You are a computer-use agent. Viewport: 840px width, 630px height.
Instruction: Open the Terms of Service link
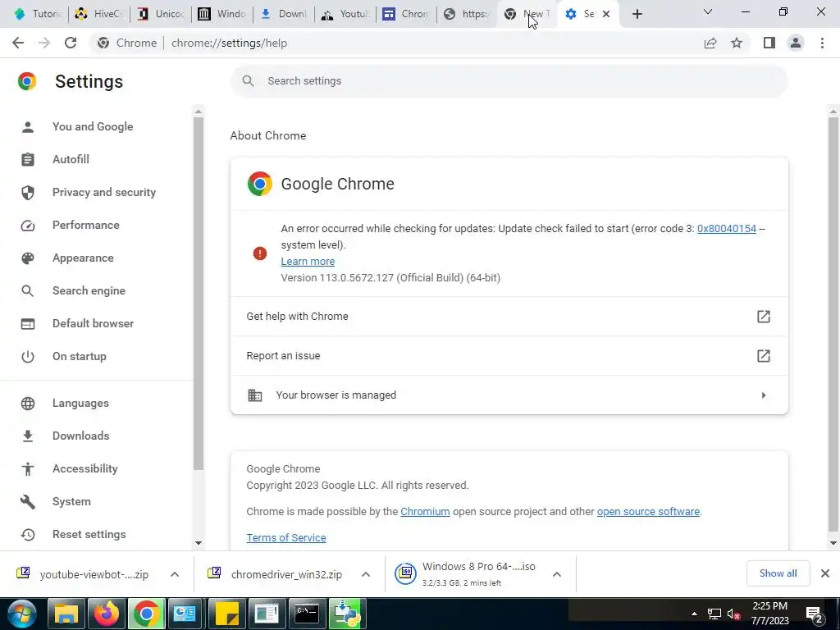pyautogui.click(x=286, y=538)
